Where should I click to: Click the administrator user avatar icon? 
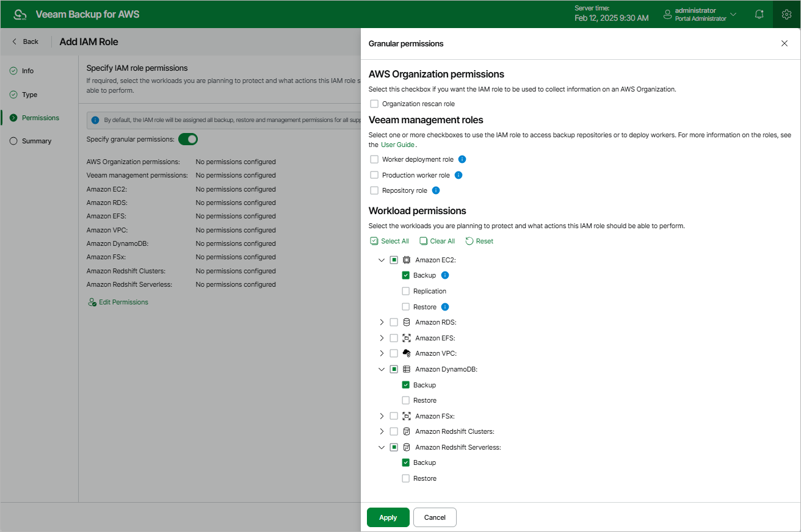(666, 14)
